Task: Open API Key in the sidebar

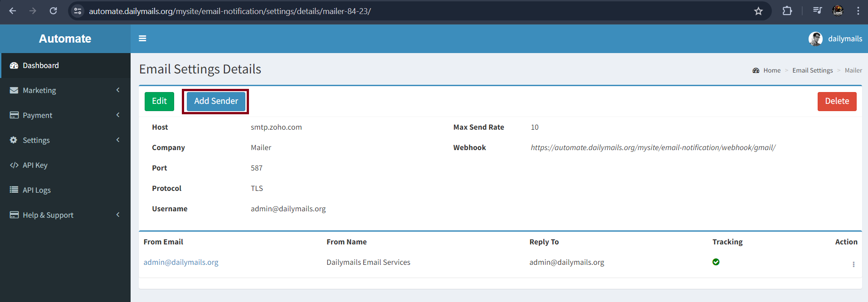Action: tap(35, 165)
